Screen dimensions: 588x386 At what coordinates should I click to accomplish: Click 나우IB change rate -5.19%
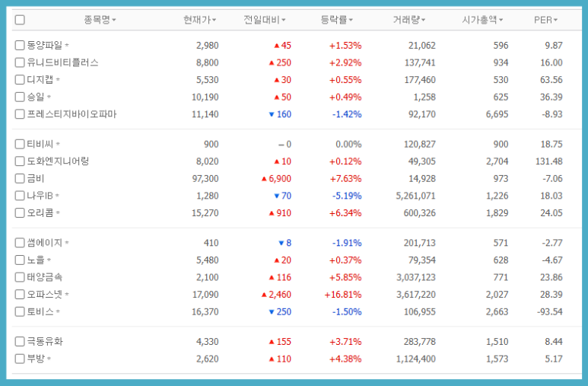(347, 196)
